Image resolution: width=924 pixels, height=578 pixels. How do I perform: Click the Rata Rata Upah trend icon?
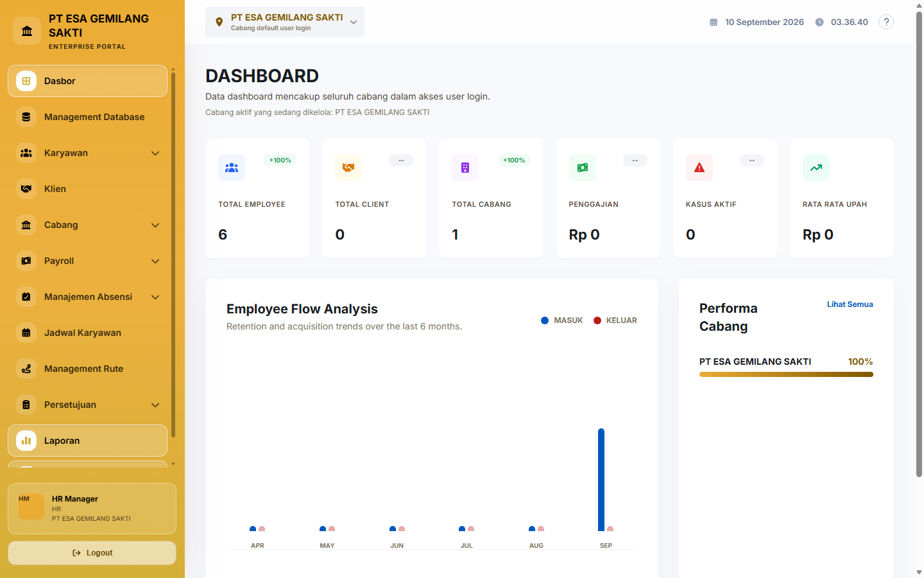pyautogui.click(x=816, y=168)
